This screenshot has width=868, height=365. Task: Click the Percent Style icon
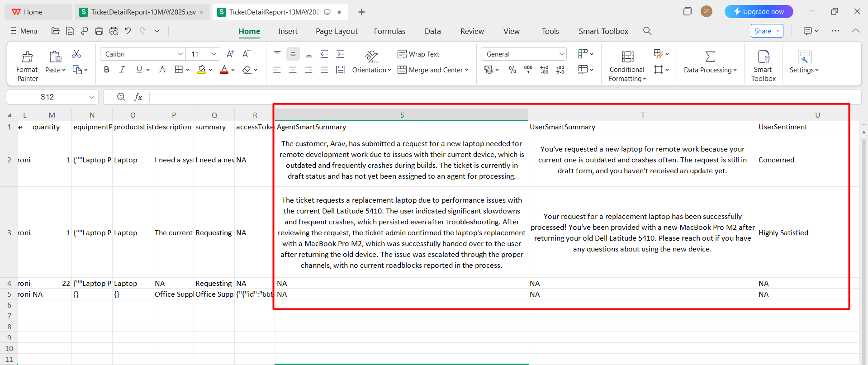pos(512,70)
